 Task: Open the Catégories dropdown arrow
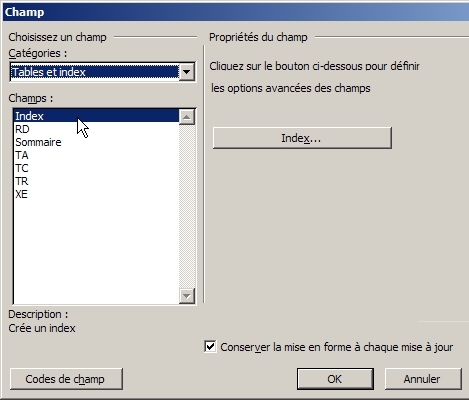click(x=187, y=72)
